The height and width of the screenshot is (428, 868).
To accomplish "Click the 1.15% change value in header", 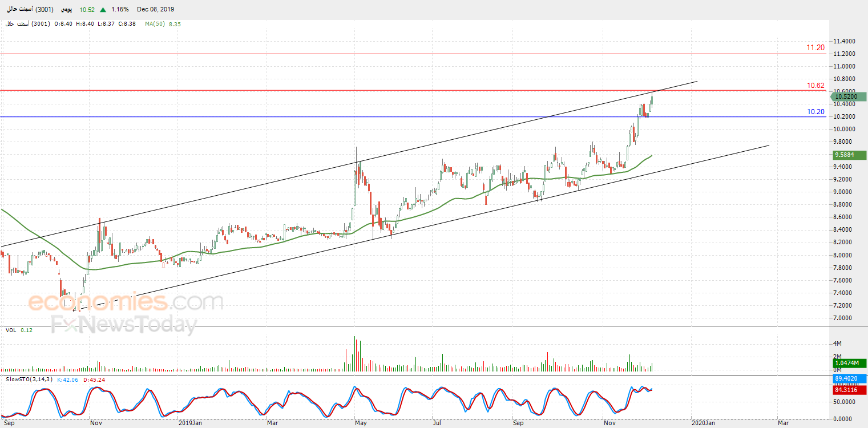I will (x=120, y=10).
